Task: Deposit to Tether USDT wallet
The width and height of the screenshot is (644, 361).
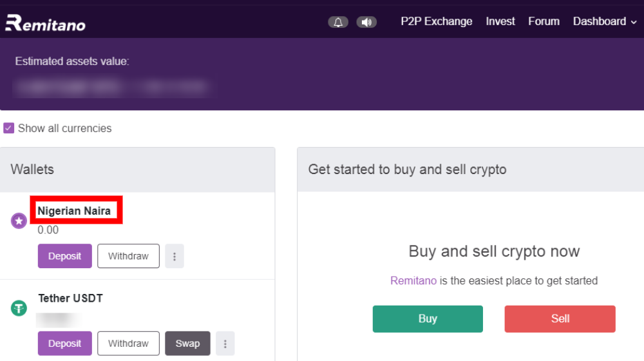Action: [x=65, y=344]
